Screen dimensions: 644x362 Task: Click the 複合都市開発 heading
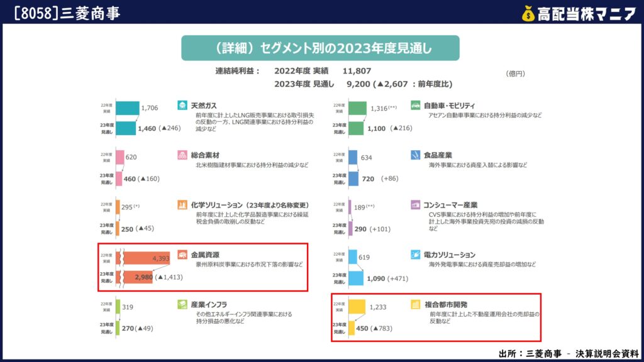coord(446,305)
